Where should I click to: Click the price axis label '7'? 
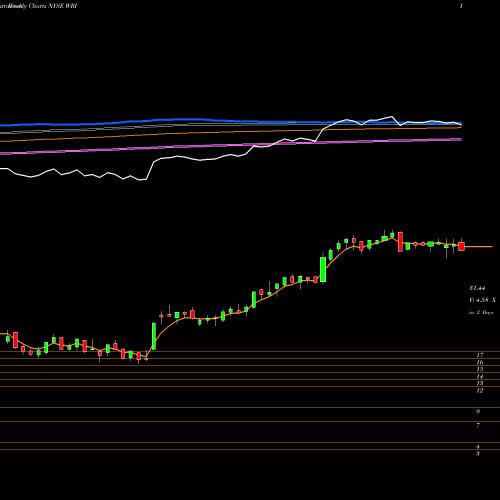[478, 426]
